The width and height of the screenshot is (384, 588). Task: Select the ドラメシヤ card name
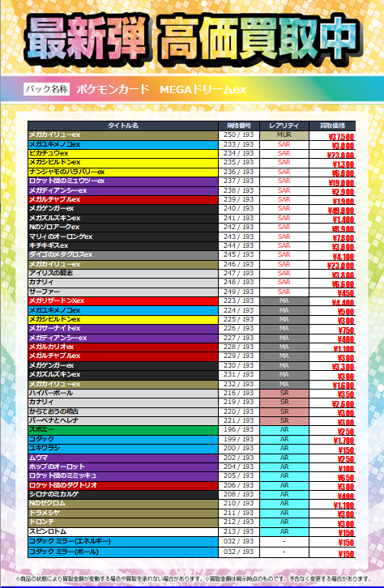point(45,513)
